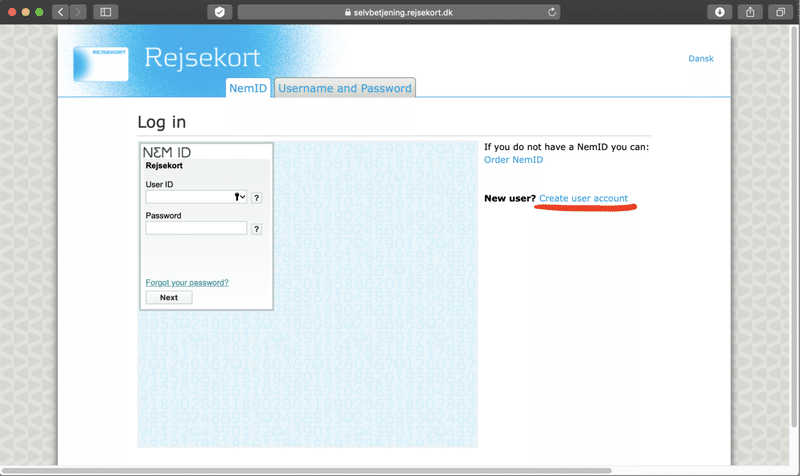Open the Create user account link
The width and height of the screenshot is (800, 476).
(x=583, y=198)
